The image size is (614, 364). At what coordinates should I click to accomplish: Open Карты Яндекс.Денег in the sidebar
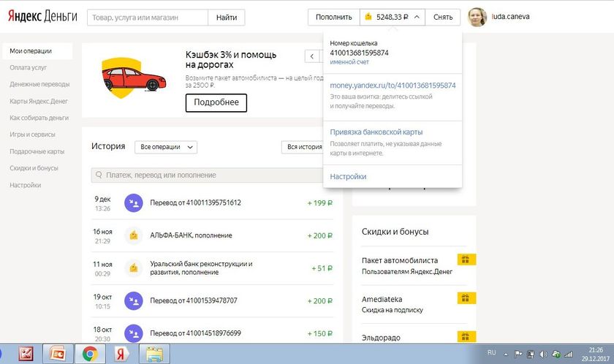39,102
